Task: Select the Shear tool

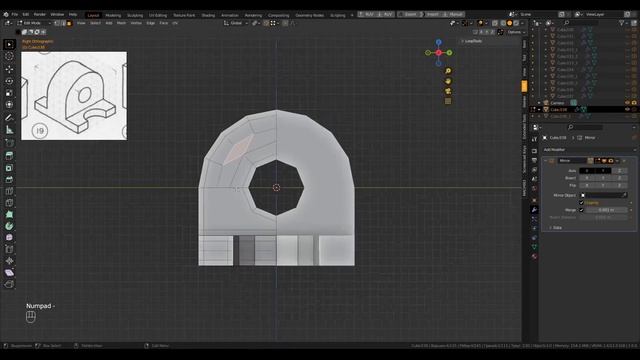Action: pyautogui.click(x=9, y=272)
